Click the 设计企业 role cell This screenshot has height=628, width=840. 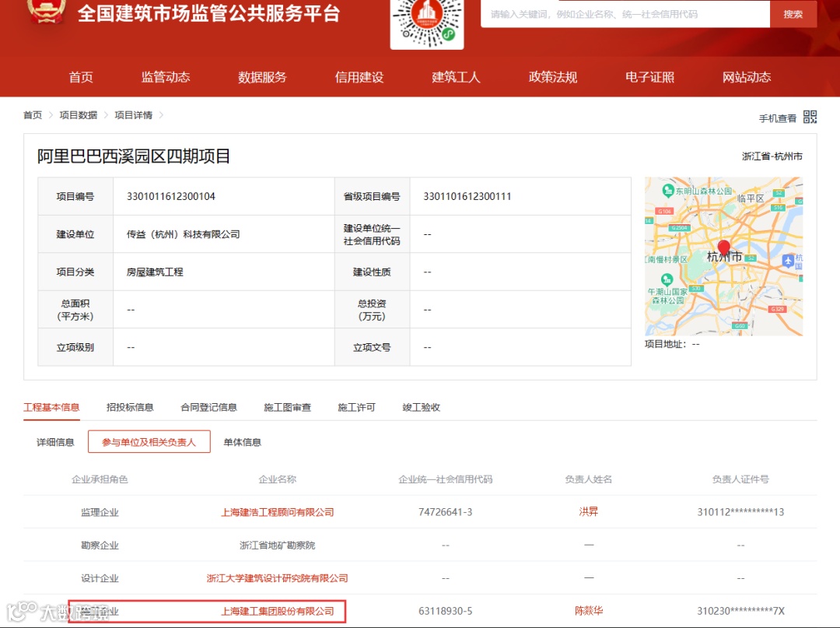(x=100, y=578)
